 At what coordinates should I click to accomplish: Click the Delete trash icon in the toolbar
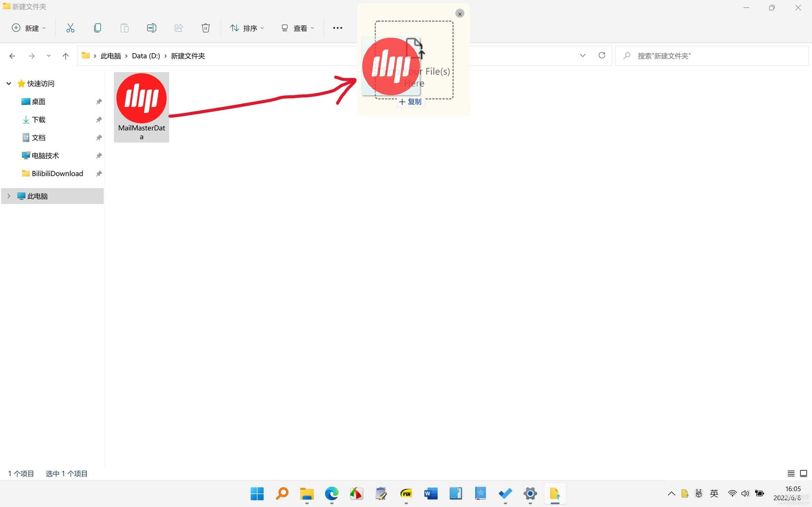pos(206,28)
